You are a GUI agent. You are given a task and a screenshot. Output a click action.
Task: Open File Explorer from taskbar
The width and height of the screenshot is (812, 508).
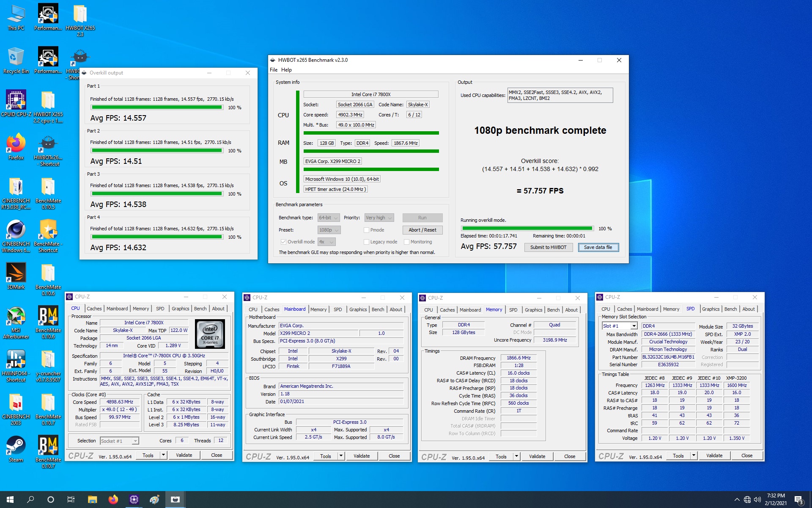pos(93,500)
